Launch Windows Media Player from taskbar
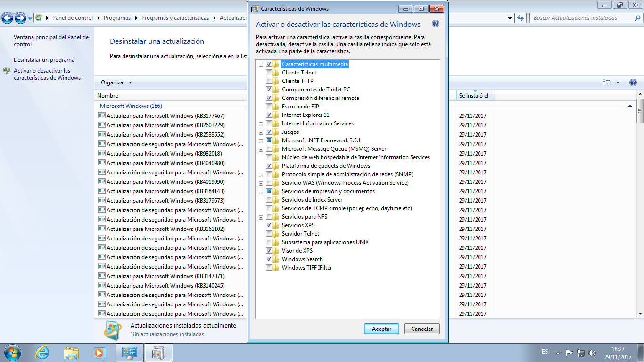This screenshot has height=362, width=644. coord(99,353)
